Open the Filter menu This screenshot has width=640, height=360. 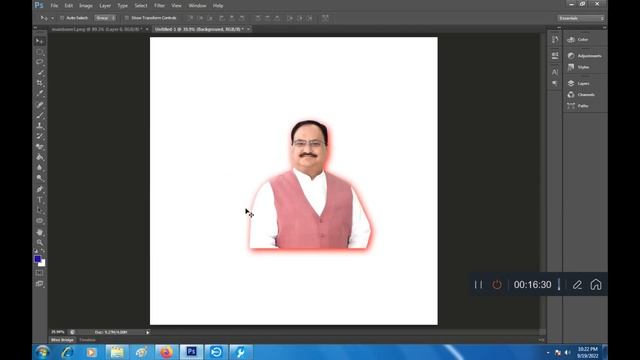tap(160, 6)
